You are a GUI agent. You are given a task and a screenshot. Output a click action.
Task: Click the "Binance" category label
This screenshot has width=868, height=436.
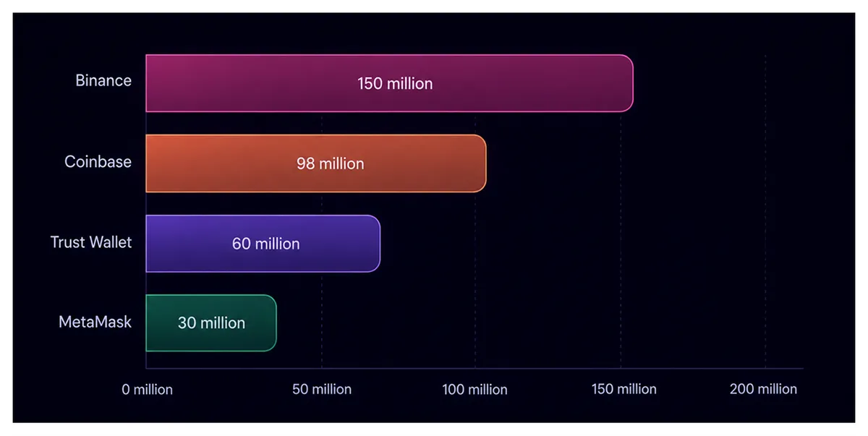pos(103,80)
